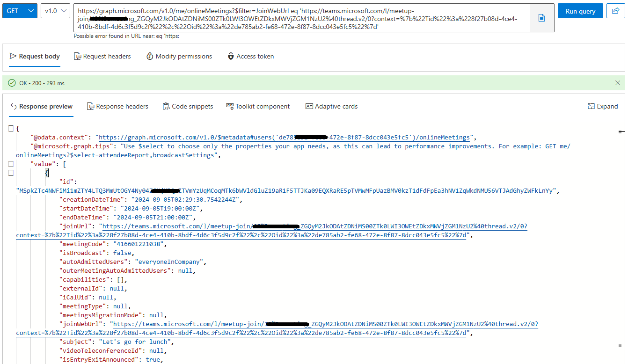Click the "capabilities" empty array value
Viewport: 628px width, 364px height.
tap(120, 279)
